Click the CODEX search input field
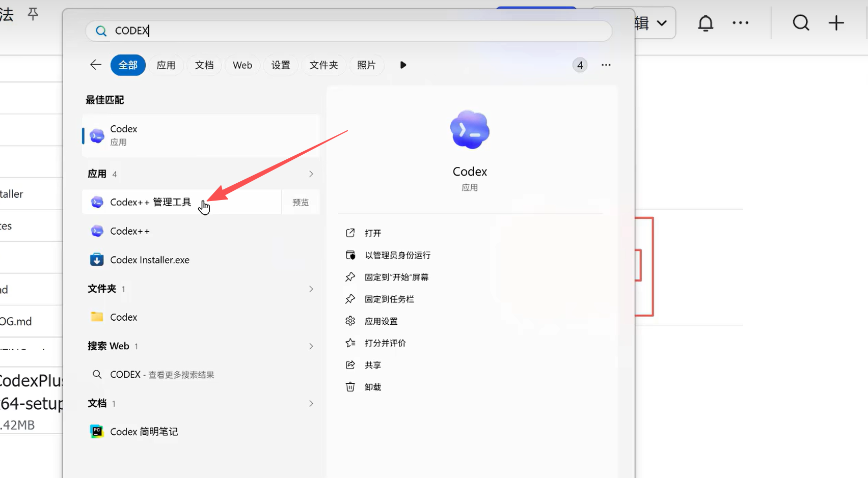The image size is (868, 478). point(349,31)
